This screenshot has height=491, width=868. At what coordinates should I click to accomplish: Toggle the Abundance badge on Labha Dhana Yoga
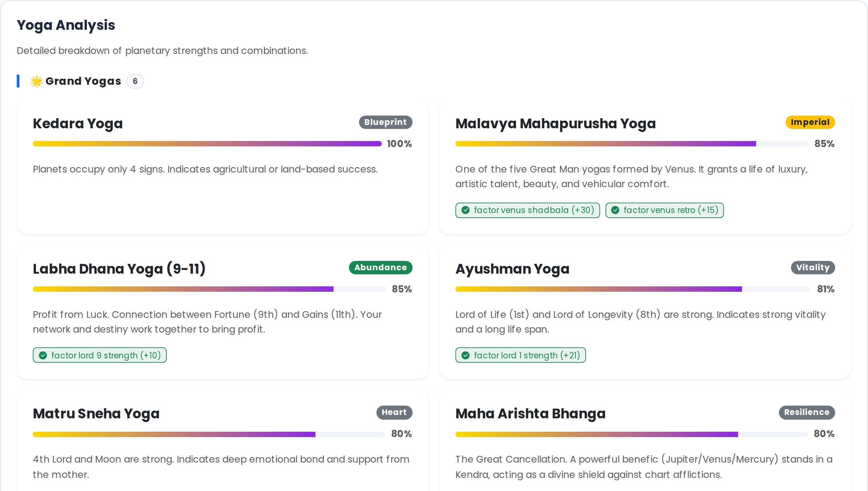[x=380, y=267]
